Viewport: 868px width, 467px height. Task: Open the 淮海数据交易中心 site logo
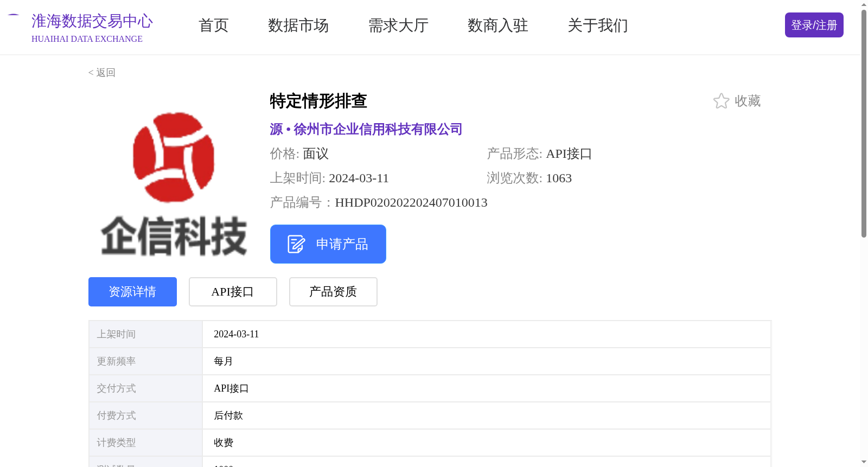80,27
